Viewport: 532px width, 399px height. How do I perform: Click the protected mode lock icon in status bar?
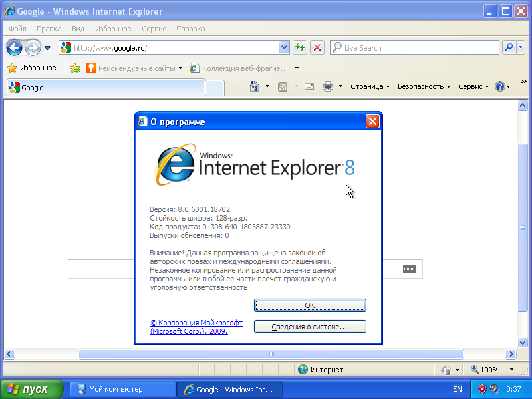pos(446,370)
